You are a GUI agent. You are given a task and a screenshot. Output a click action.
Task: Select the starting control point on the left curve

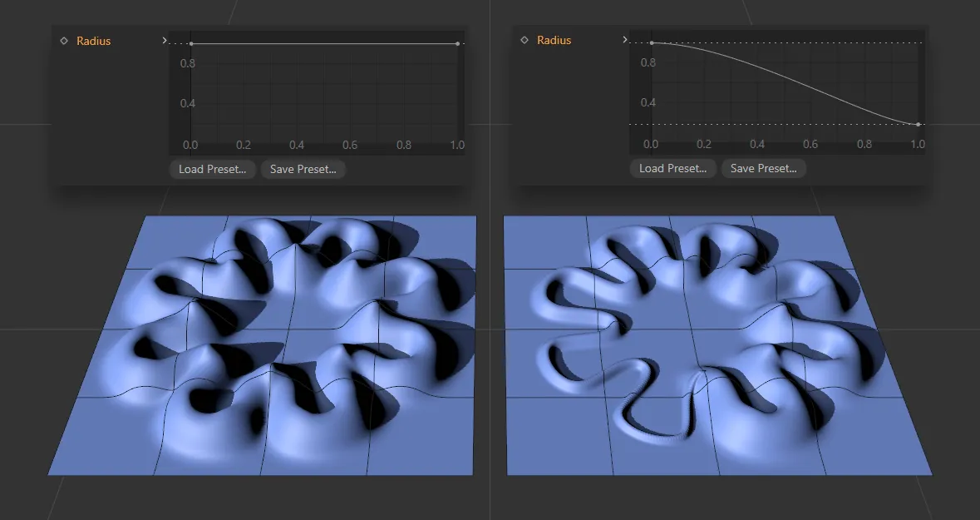pyautogui.click(x=191, y=42)
